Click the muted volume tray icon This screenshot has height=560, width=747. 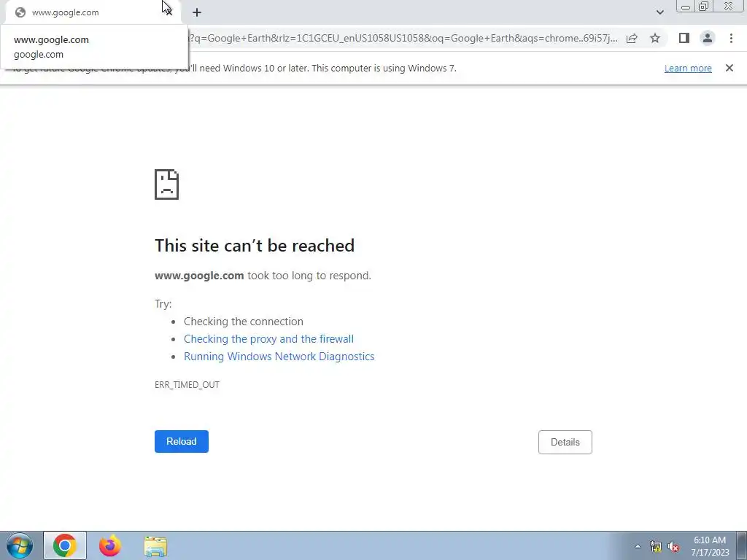point(673,546)
